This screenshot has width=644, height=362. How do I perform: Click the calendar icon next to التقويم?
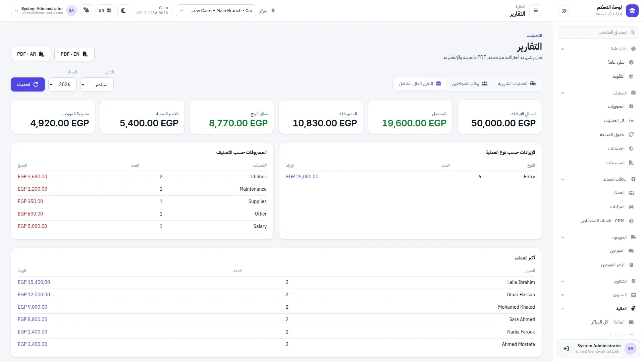point(631,76)
